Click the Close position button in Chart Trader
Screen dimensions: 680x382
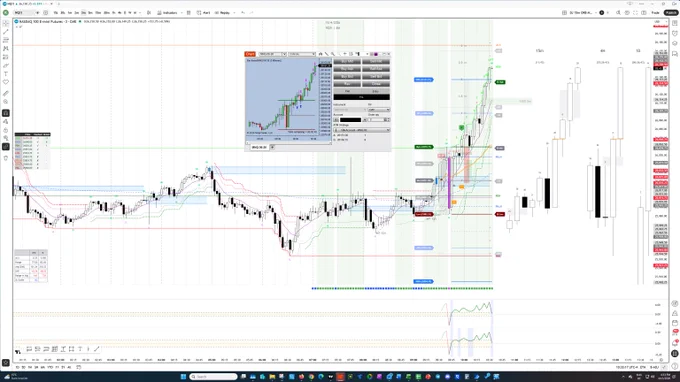376,84
